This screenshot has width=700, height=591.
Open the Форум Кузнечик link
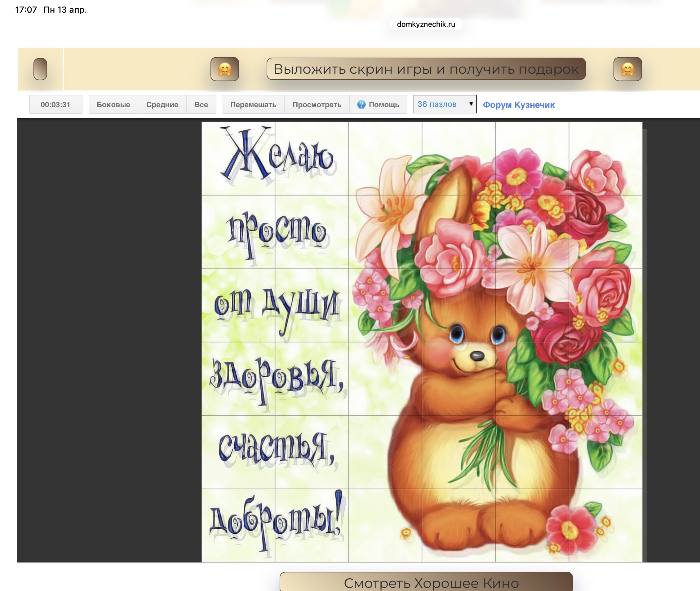coord(519,105)
